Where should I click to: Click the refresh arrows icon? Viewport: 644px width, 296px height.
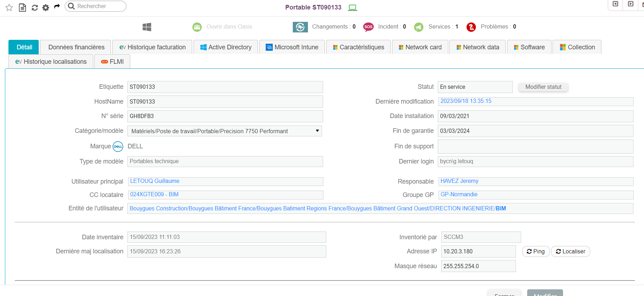click(34, 7)
